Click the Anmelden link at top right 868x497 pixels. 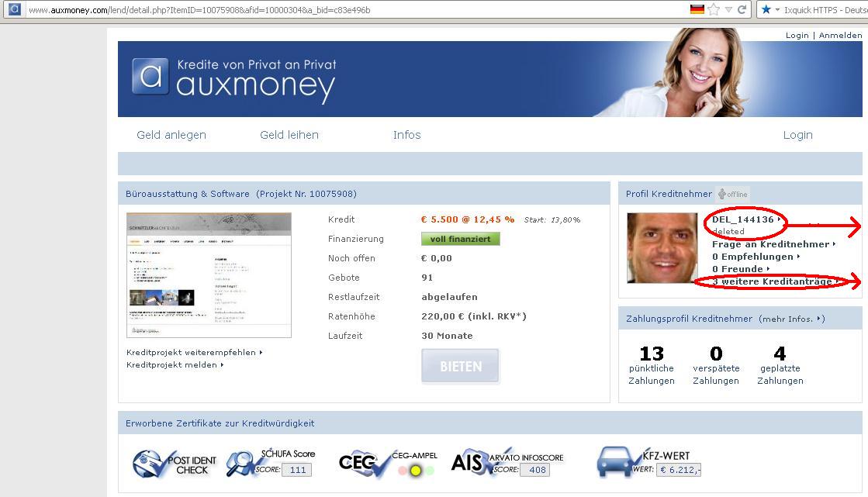pyautogui.click(x=840, y=35)
